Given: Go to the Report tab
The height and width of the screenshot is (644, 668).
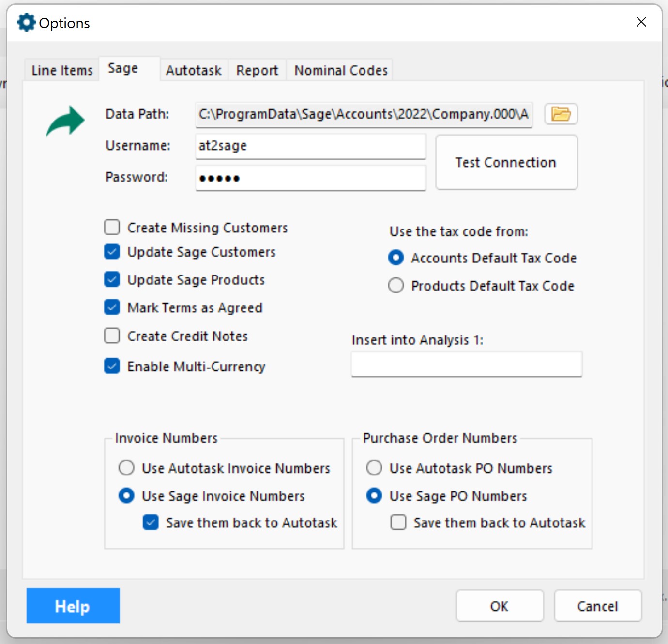Looking at the screenshot, I should 257,70.
